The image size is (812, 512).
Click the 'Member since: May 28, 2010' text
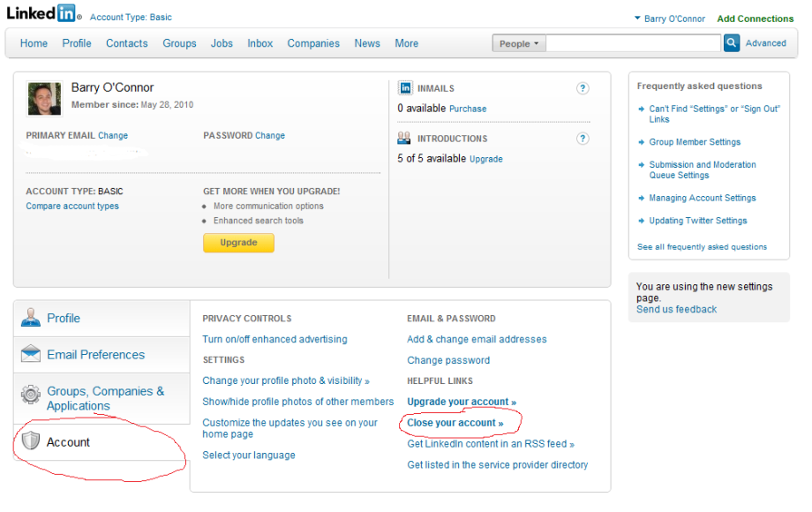coord(132,104)
